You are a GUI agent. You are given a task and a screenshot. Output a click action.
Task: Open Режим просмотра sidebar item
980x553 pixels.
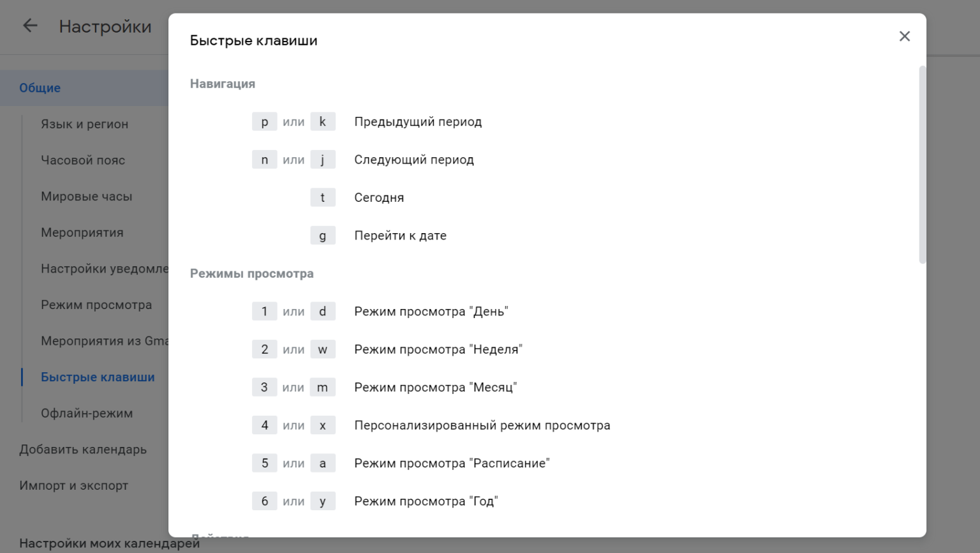click(x=96, y=305)
